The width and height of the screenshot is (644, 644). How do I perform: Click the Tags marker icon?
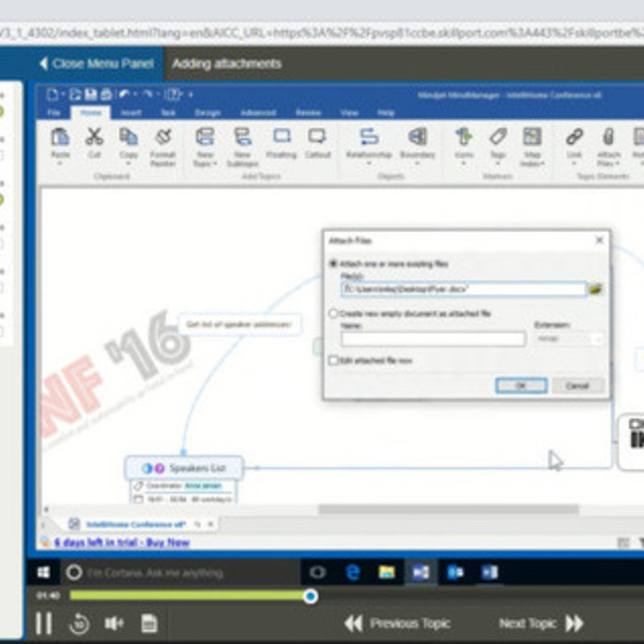click(497, 137)
